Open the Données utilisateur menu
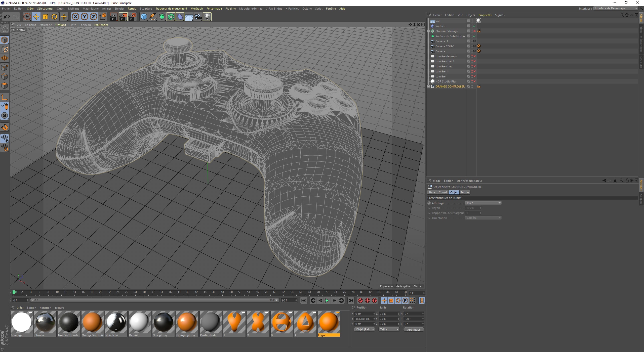Viewport: 644px width, 352px height. click(x=469, y=181)
